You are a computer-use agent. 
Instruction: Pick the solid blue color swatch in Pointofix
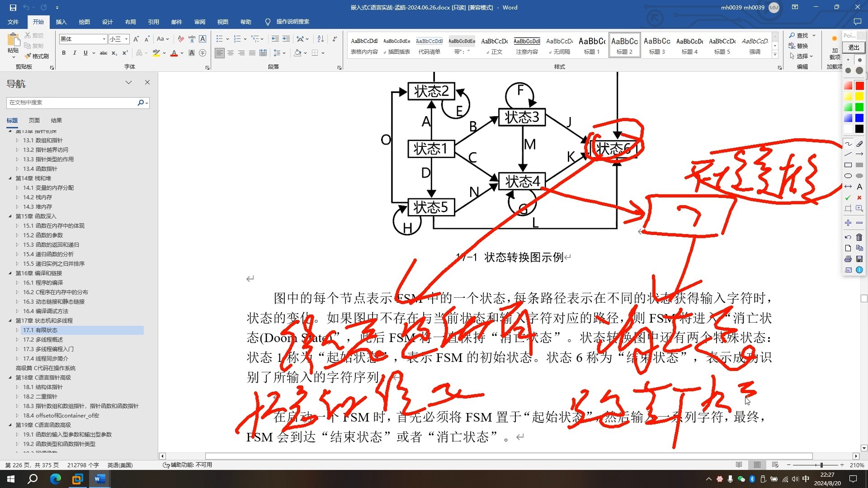click(859, 118)
